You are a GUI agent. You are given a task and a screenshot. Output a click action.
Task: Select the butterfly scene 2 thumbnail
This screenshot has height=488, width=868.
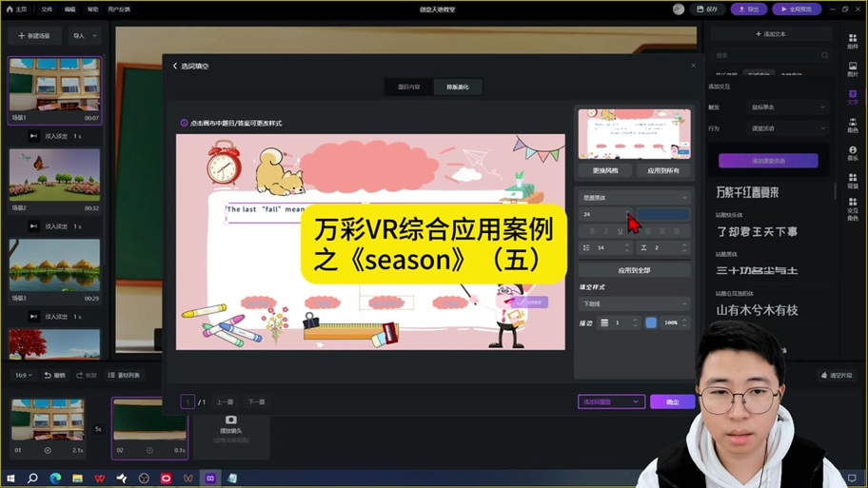click(55, 175)
